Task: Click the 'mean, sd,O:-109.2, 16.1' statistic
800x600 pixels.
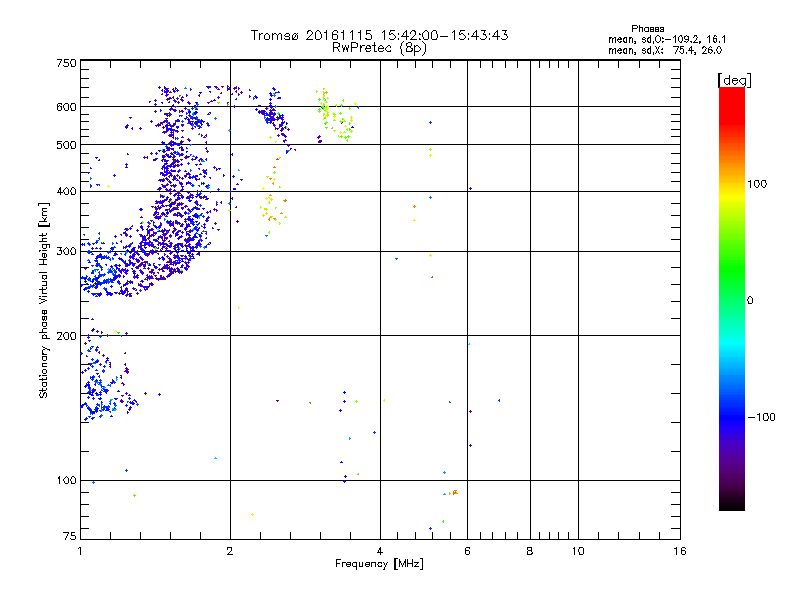Action: click(667, 39)
